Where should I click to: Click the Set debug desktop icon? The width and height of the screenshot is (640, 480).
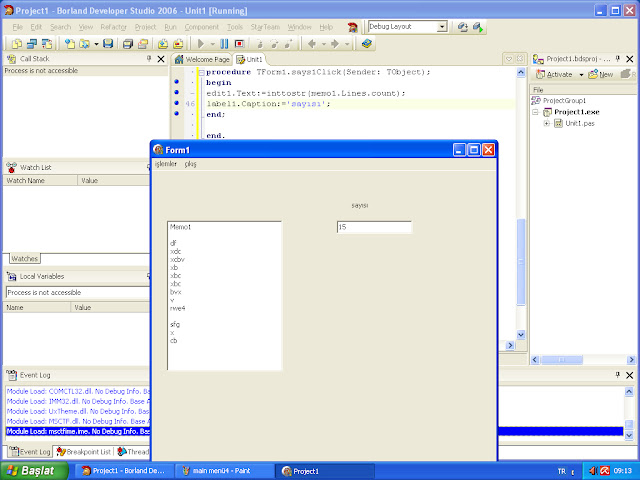(x=478, y=27)
